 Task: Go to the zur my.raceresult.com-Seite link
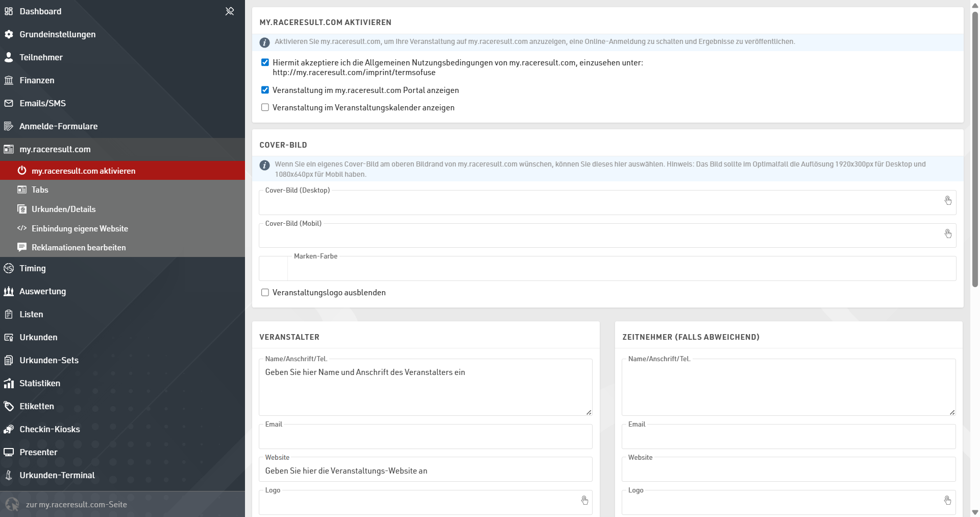click(76, 504)
